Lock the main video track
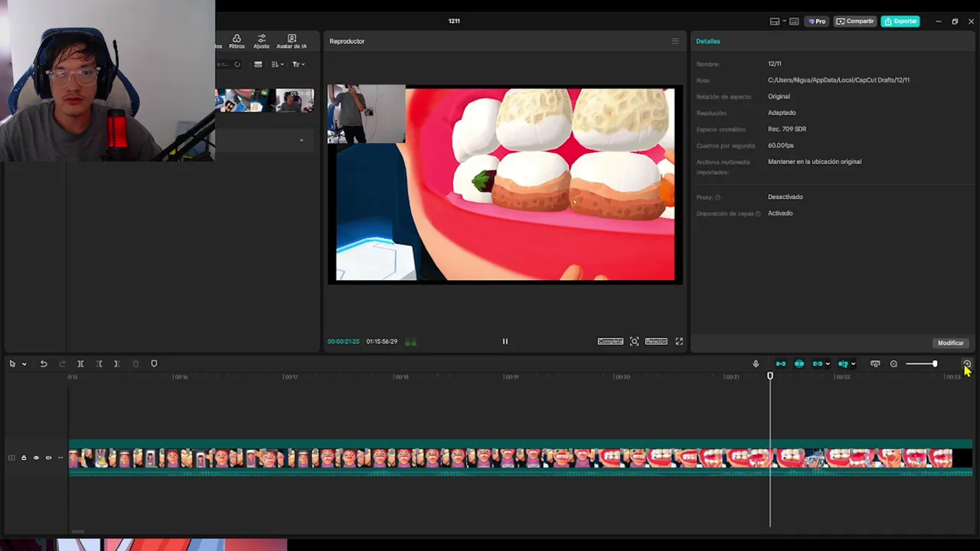 coord(24,458)
